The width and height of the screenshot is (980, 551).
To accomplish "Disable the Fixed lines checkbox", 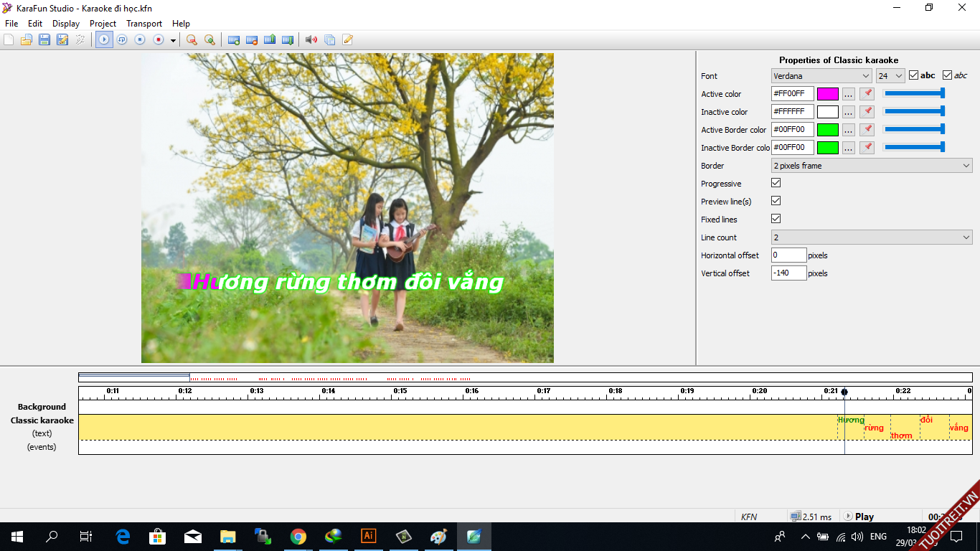I will 776,219.
